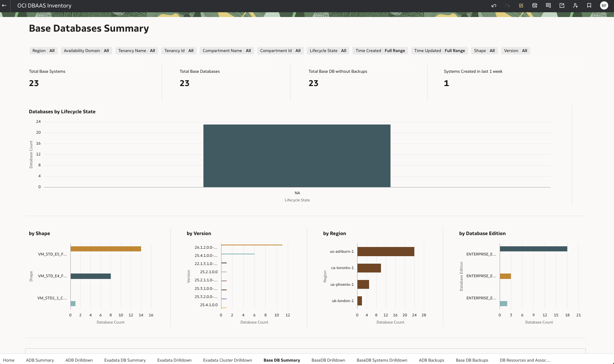Open the Region filter set to All

pos(43,50)
